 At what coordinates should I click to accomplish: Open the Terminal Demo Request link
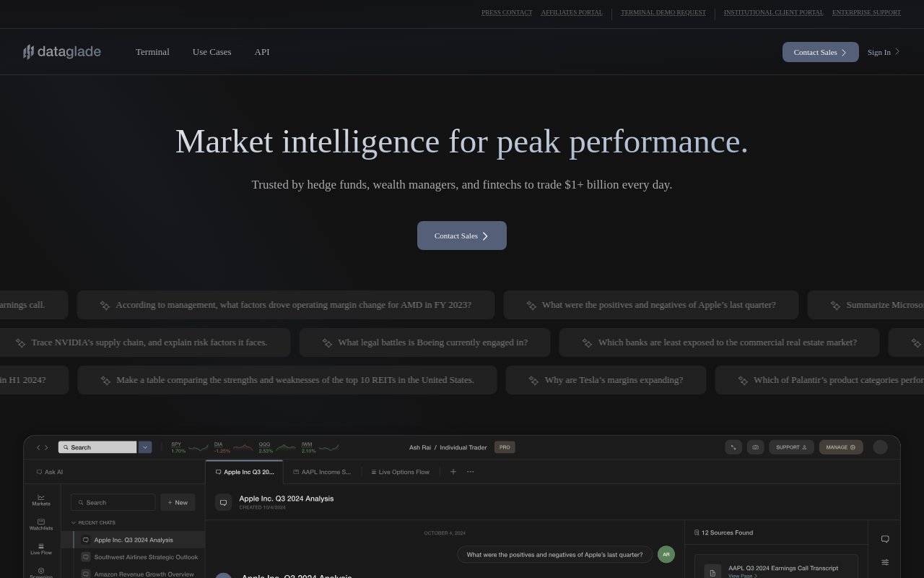663,12
